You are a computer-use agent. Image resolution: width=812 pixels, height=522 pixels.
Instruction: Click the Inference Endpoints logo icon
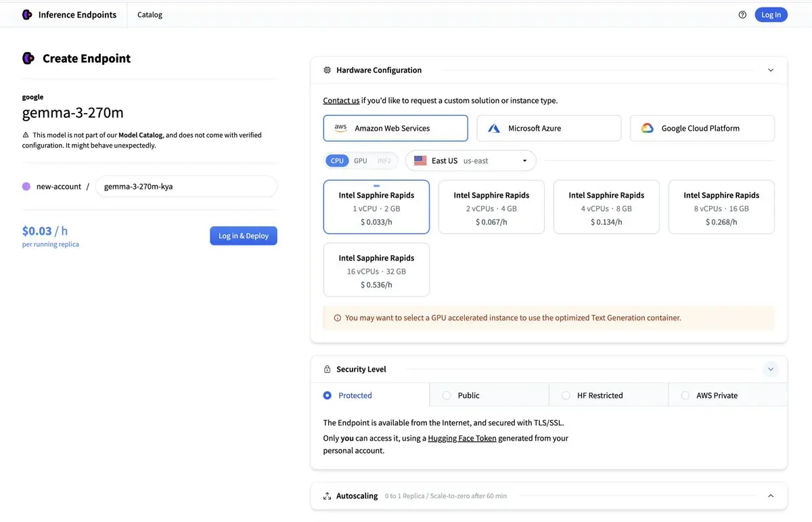27,14
